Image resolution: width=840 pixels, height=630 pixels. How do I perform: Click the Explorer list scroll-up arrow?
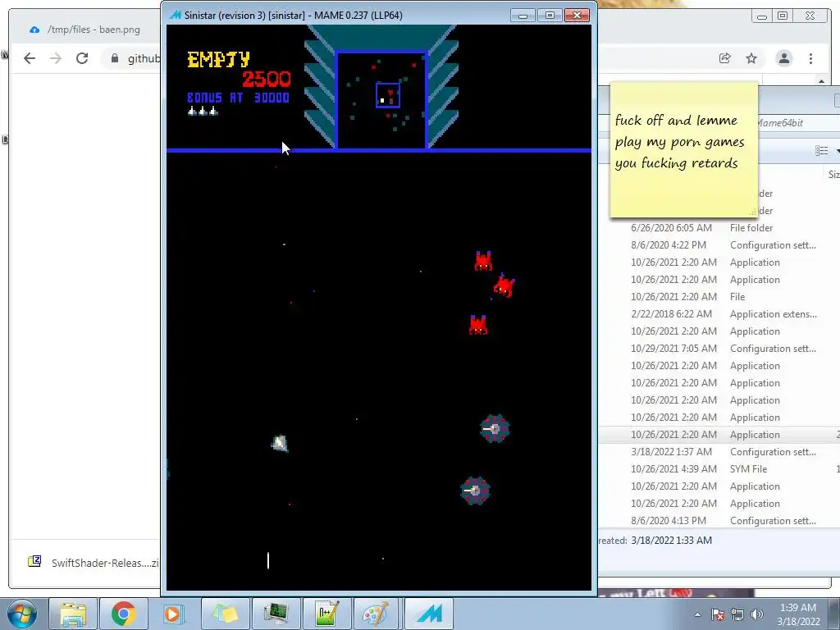pos(821,81)
